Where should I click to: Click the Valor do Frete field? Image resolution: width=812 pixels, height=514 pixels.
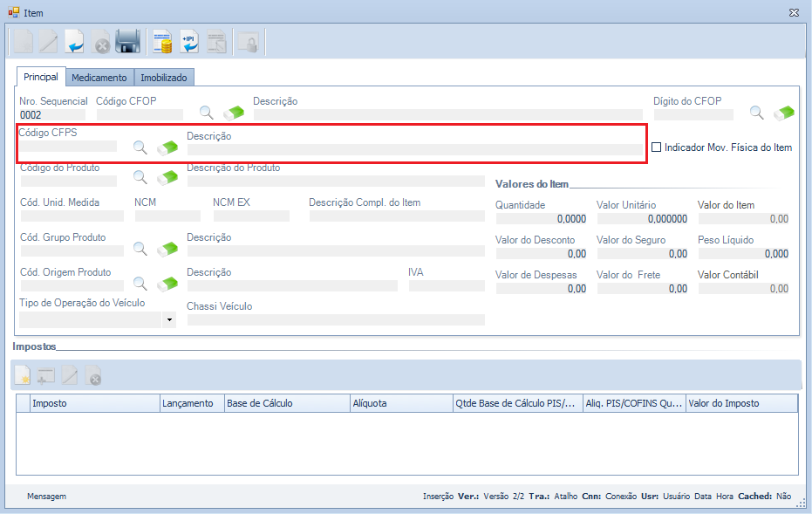[643, 289]
